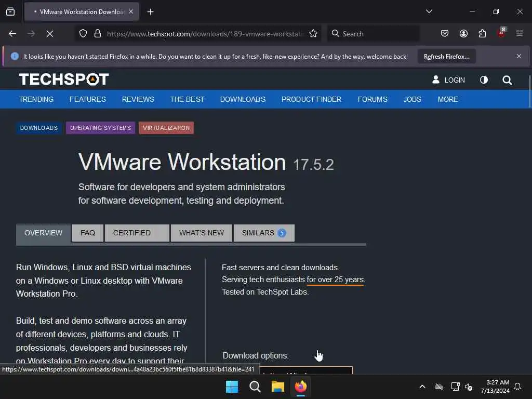Click the VMware Workstation heading text
The height and width of the screenshot is (399, 532).
coord(182,162)
